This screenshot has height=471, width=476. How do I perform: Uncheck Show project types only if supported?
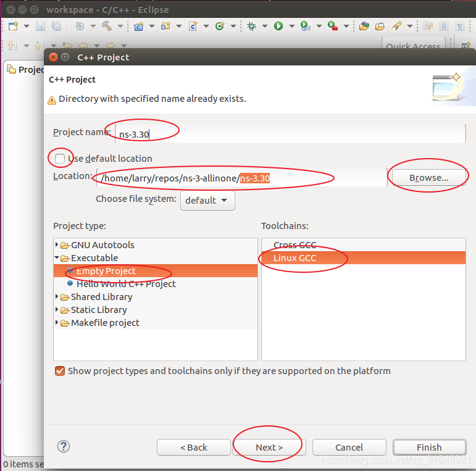click(60, 371)
